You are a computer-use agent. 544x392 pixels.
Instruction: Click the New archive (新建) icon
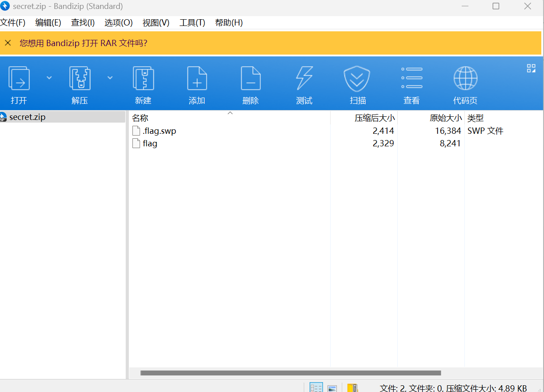click(x=143, y=79)
